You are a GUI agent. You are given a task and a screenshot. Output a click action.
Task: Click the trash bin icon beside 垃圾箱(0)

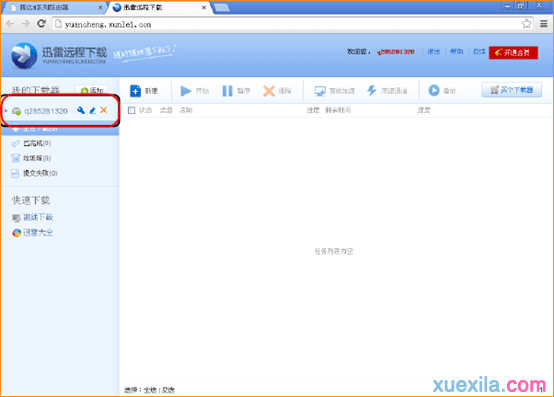(15, 158)
